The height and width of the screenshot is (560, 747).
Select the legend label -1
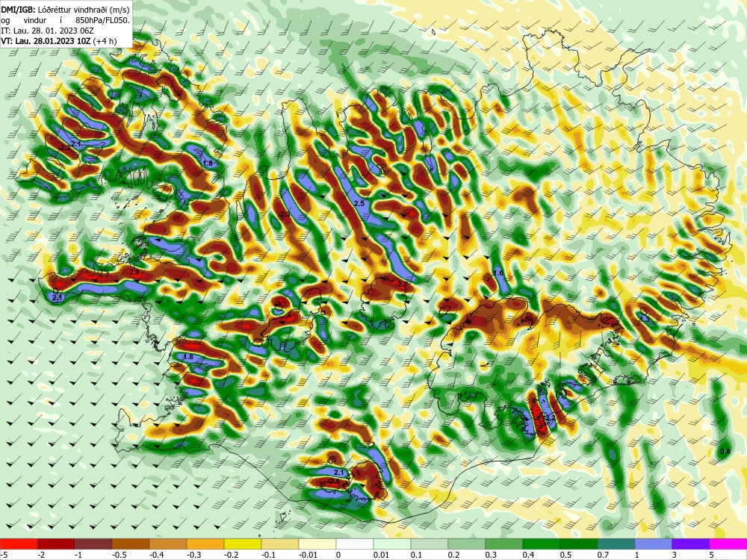click(x=78, y=554)
